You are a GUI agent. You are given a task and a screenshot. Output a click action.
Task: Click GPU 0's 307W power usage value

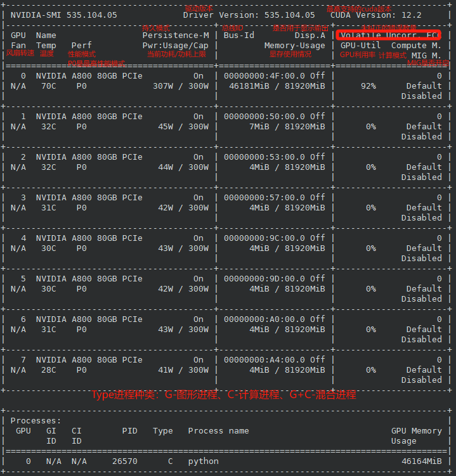[x=165, y=86]
